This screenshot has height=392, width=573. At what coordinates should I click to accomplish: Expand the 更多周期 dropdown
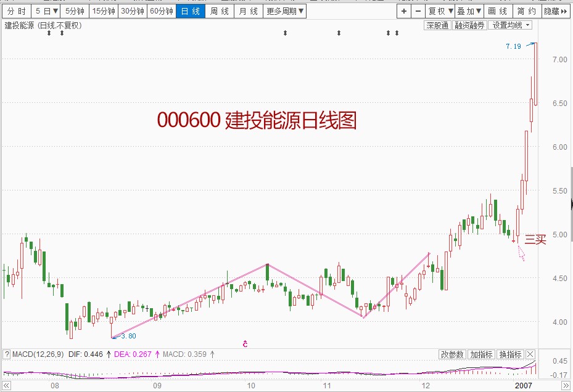pos(285,11)
